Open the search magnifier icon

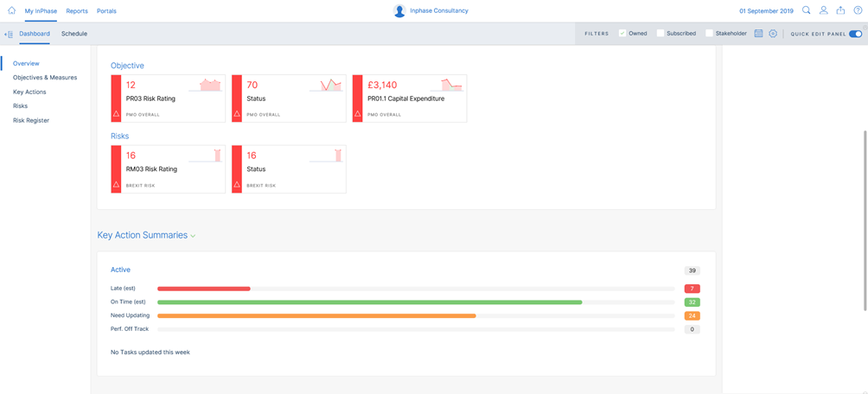tap(807, 10)
